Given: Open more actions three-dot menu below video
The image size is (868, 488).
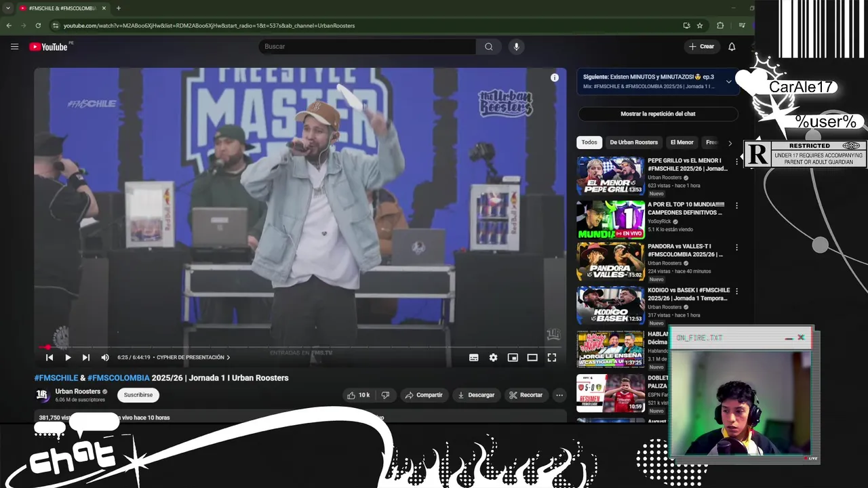Looking at the screenshot, I should click(559, 394).
